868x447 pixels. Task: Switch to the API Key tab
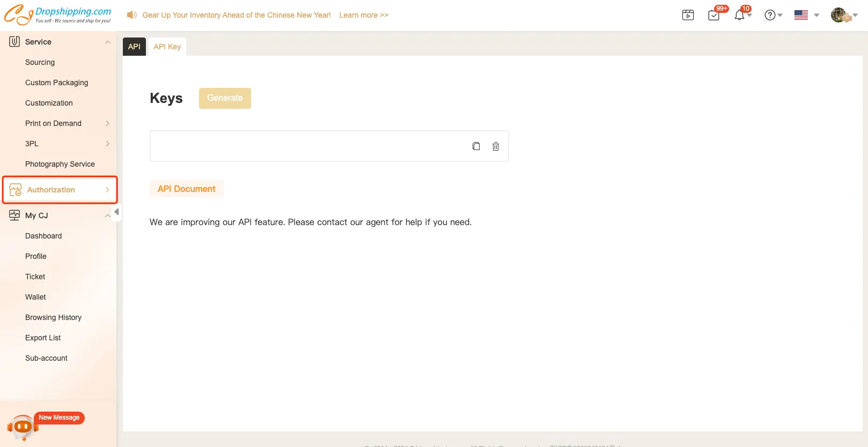coord(167,47)
